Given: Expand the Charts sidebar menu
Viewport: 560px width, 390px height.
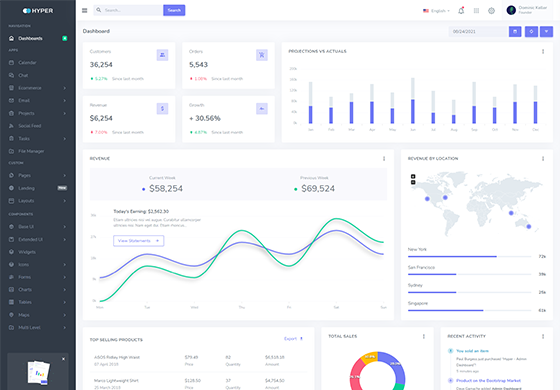Looking at the screenshot, I should pos(38,289).
